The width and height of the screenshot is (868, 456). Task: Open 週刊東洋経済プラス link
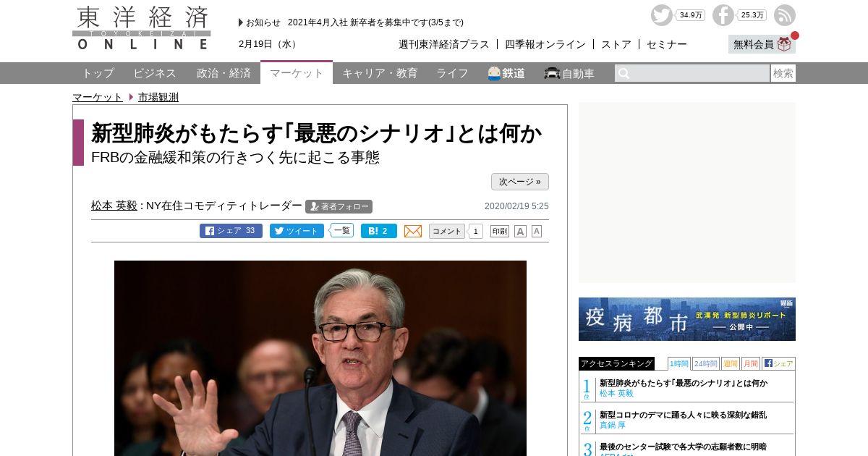(x=444, y=44)
